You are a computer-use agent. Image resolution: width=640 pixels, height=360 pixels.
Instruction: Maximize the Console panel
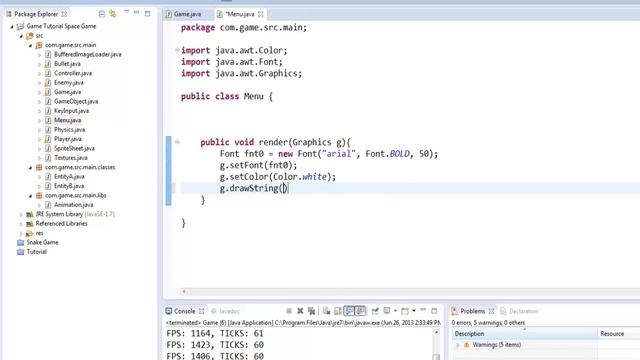click(x=434, y=311)
